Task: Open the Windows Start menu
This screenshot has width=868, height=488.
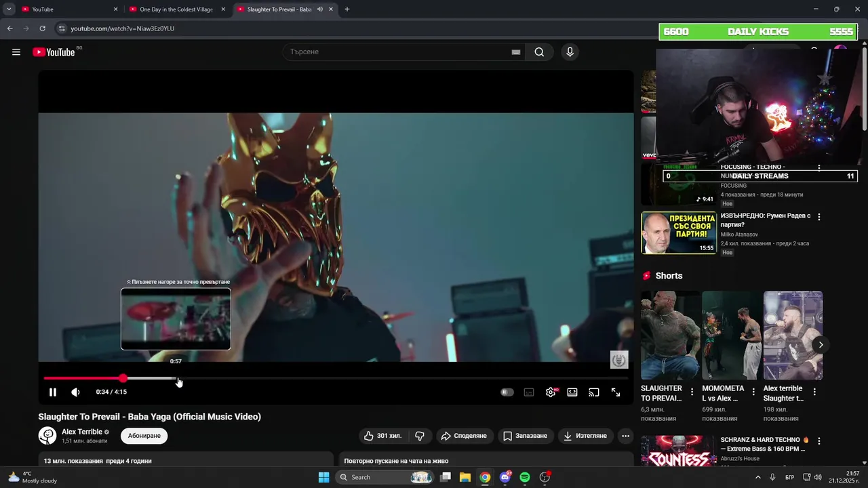Action: [x=323, y=477]
